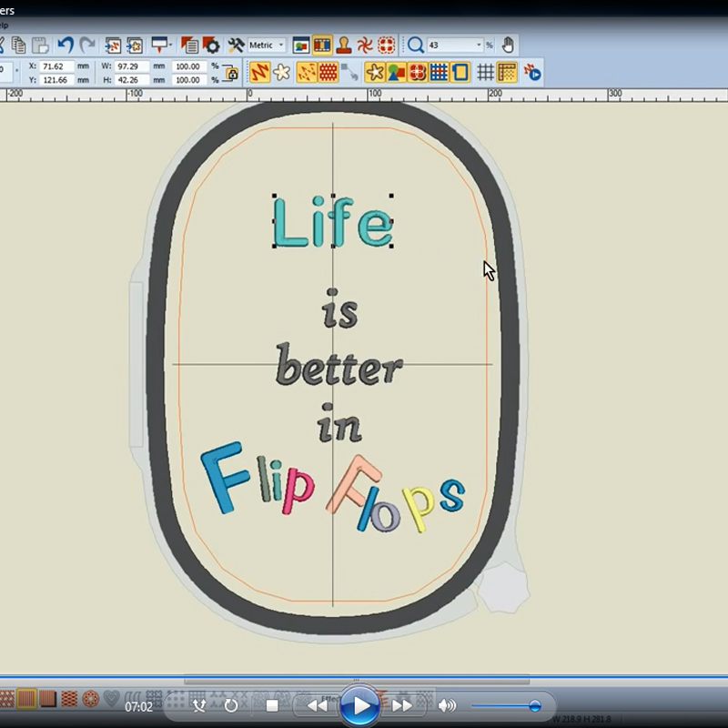The image size is (728, 728).
Task: Click the red corner icon with document
Action: tap(189, 45)
